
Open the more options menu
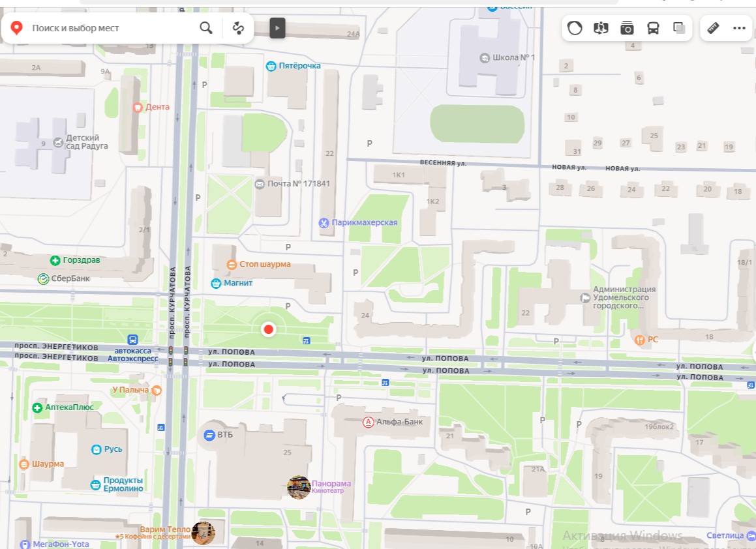739,28
